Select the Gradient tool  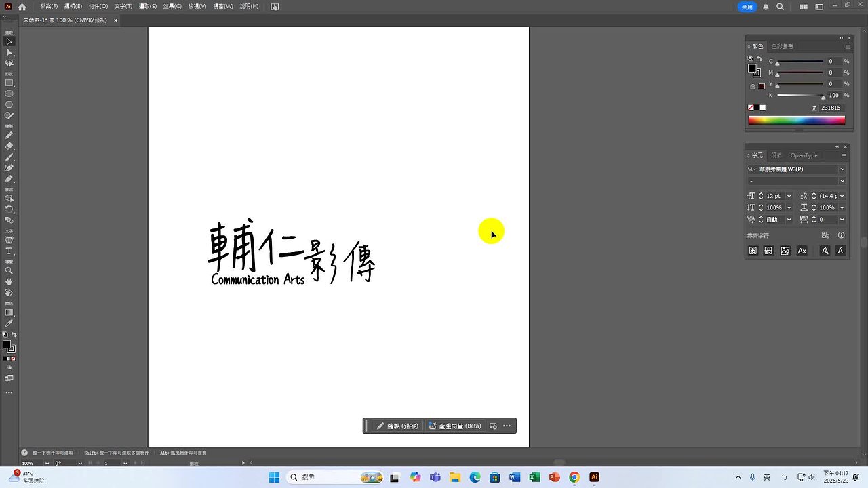[9, 312]
